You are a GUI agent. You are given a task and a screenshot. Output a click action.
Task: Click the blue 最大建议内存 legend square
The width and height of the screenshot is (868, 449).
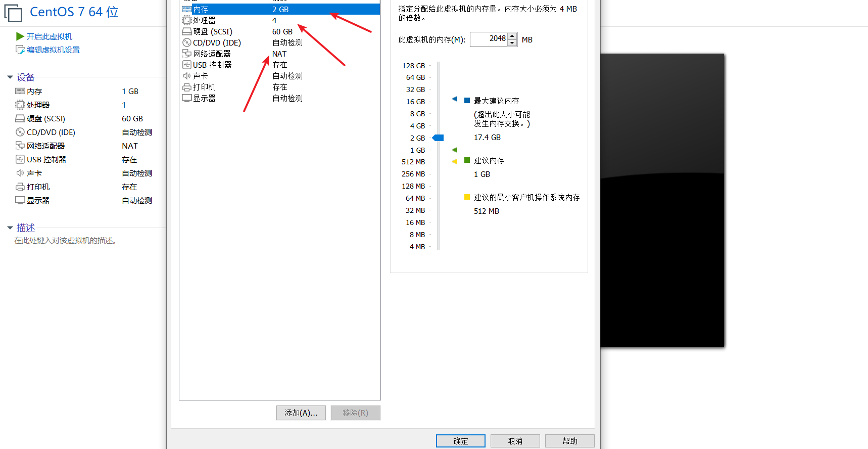tap(467, 100)
